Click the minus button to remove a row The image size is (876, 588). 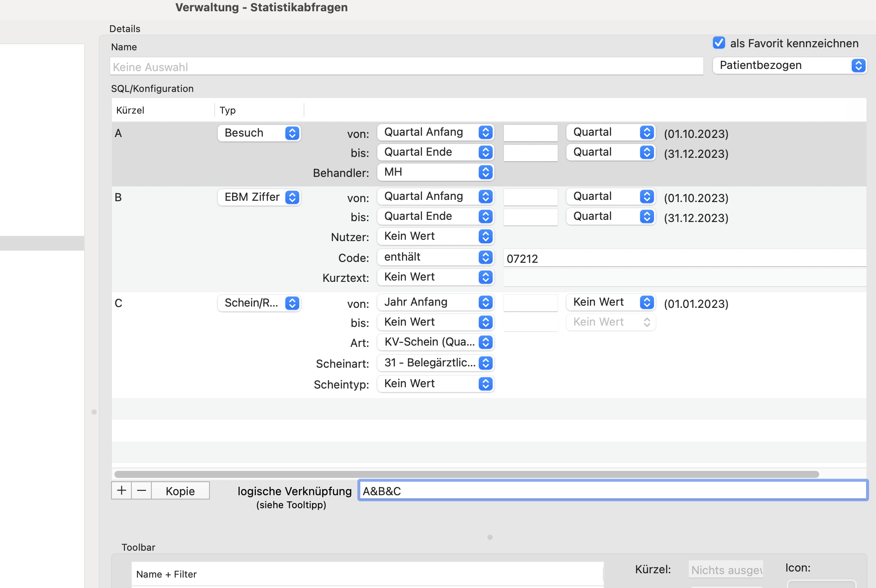coord(141,490)
